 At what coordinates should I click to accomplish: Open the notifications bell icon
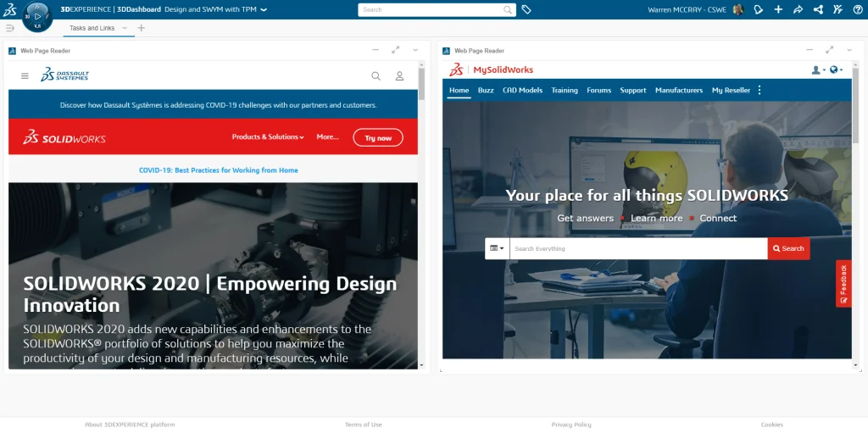tap(759, 9)
